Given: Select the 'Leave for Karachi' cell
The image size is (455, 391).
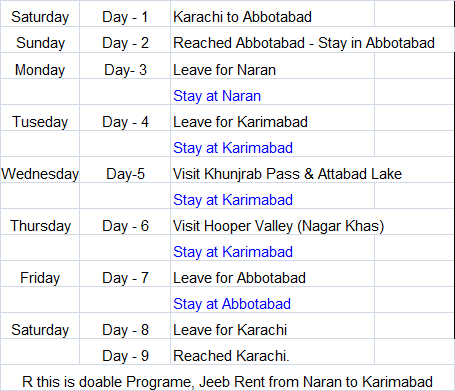Looking at the screenshot, I should click(x=272, y=330).
